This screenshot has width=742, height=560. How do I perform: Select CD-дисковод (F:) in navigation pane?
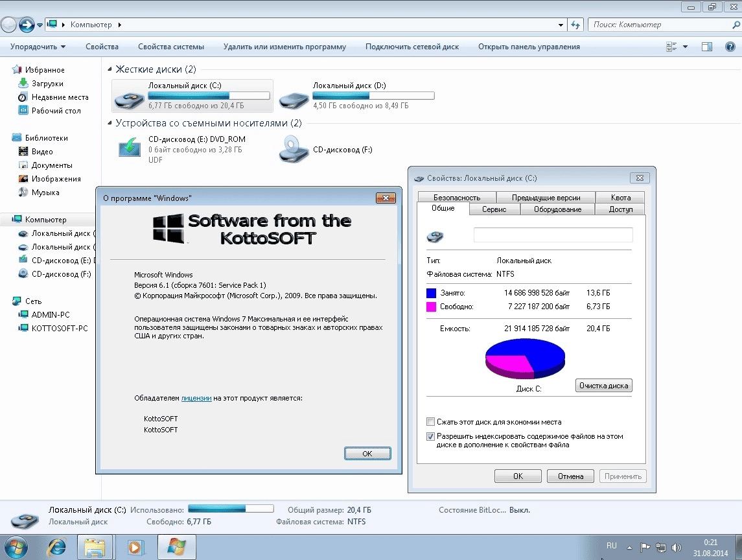point(60,274)
